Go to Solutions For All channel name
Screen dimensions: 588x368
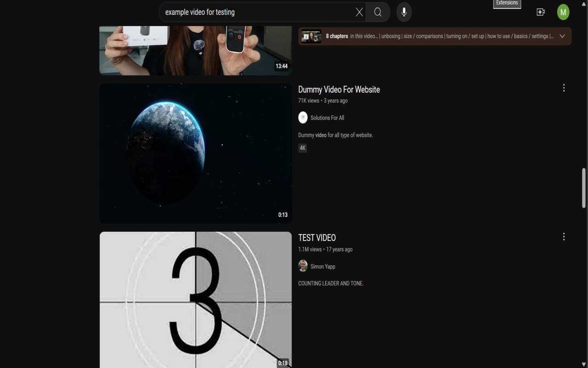[x=327, y=118]
